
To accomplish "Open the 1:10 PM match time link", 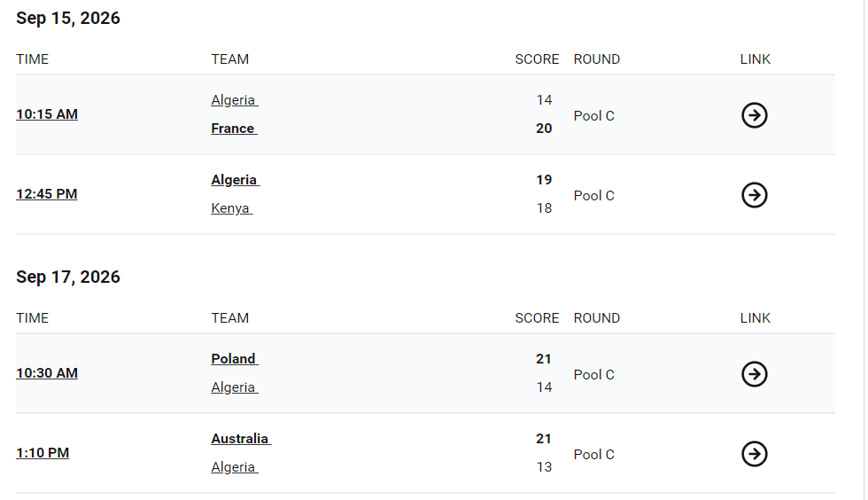I will click(x=43, y=453).
